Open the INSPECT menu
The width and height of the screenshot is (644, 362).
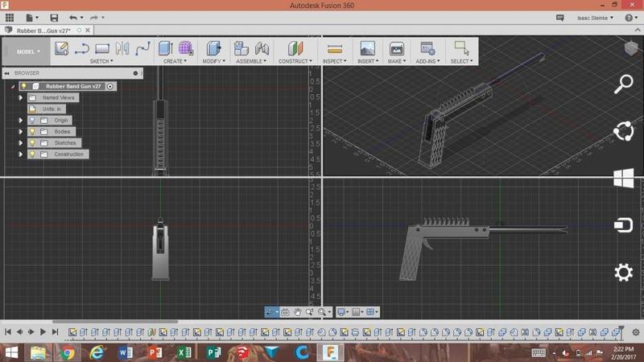pos(335,61)
